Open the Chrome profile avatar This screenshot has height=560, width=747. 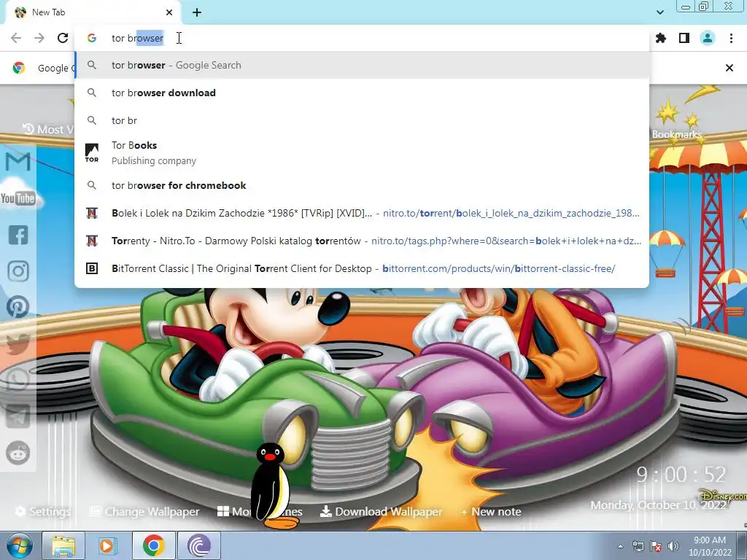coord(708,38)
